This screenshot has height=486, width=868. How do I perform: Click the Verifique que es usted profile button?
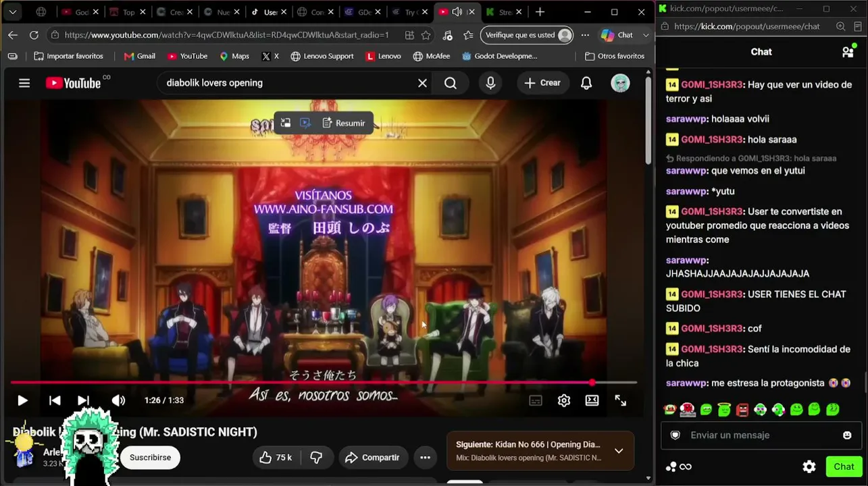tap(527, 35)
